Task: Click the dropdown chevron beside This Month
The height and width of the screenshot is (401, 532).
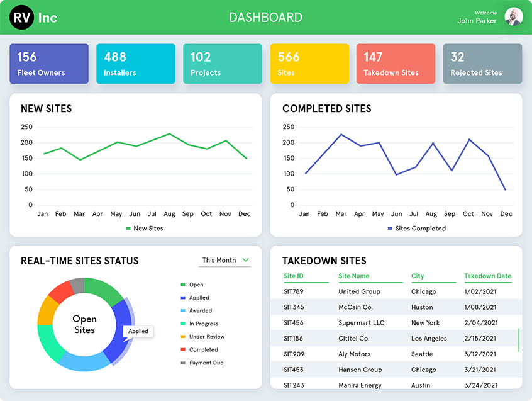Action: 245,260
